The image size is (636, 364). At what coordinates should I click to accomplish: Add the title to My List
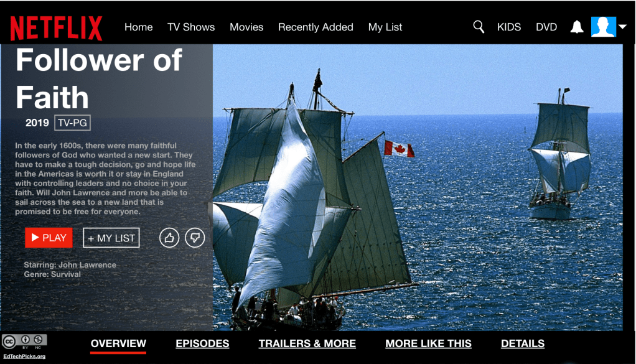click(111, 238)
